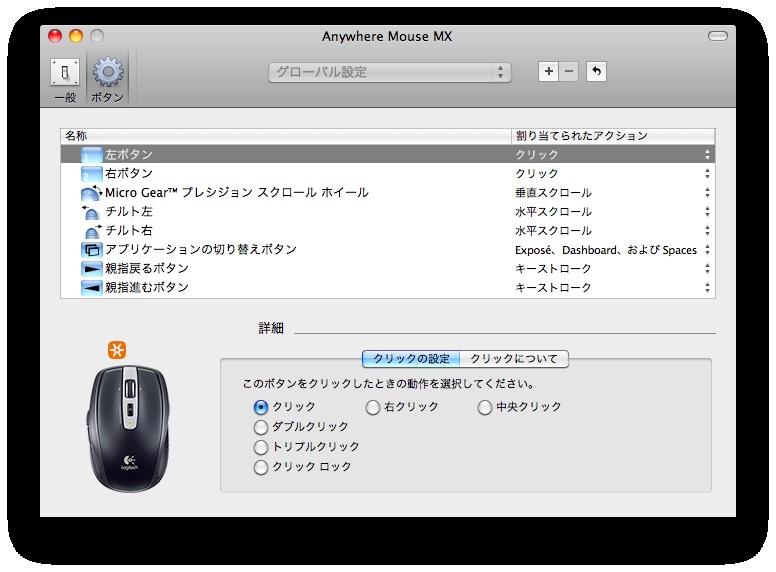
Task: Click キーストローク value in 親指進むボタン row
Action: (x=553, y=287)
